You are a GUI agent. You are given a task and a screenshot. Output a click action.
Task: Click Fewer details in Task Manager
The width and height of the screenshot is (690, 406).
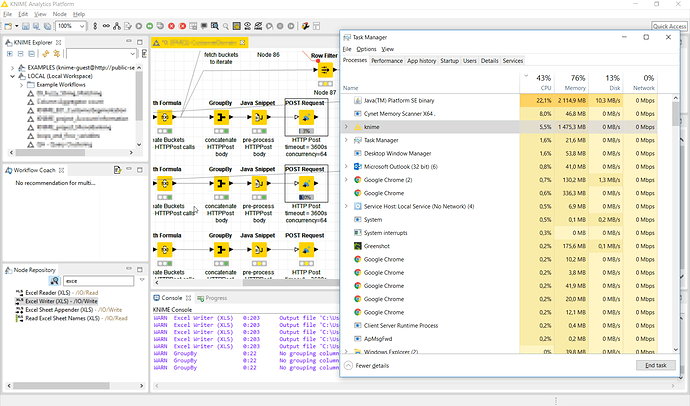pos(367,366)
